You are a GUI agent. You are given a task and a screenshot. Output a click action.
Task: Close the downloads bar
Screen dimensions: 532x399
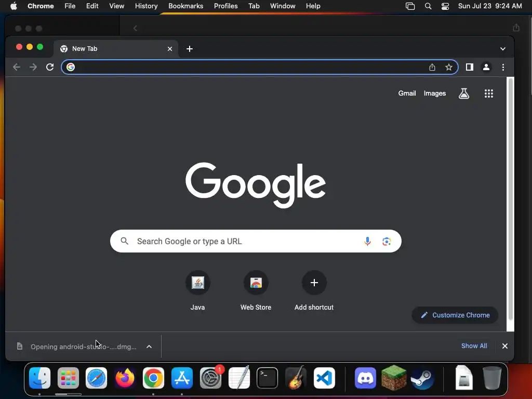pos(505,346)
